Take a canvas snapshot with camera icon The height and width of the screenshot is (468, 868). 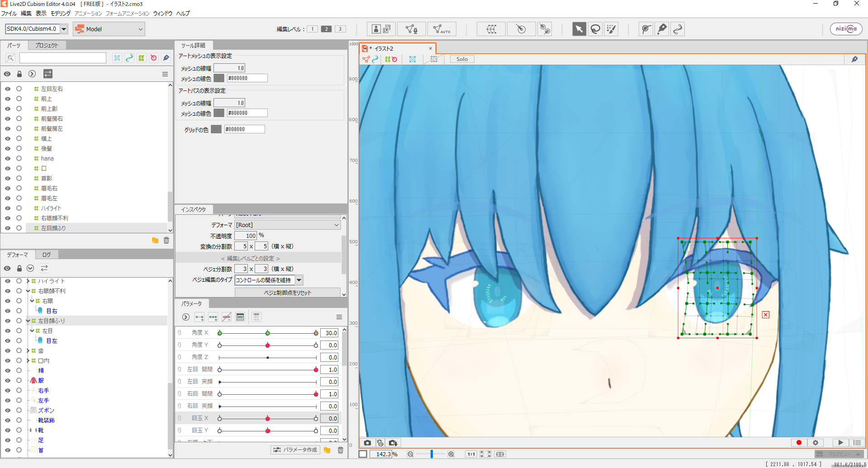tap(367, 443)
